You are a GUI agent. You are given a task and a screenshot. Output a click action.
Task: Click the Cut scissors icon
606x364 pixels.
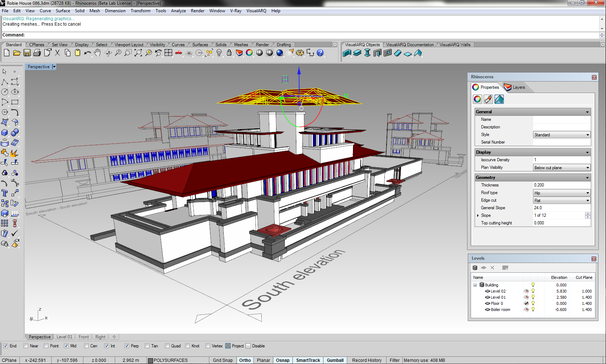click(x=57, y=53)
